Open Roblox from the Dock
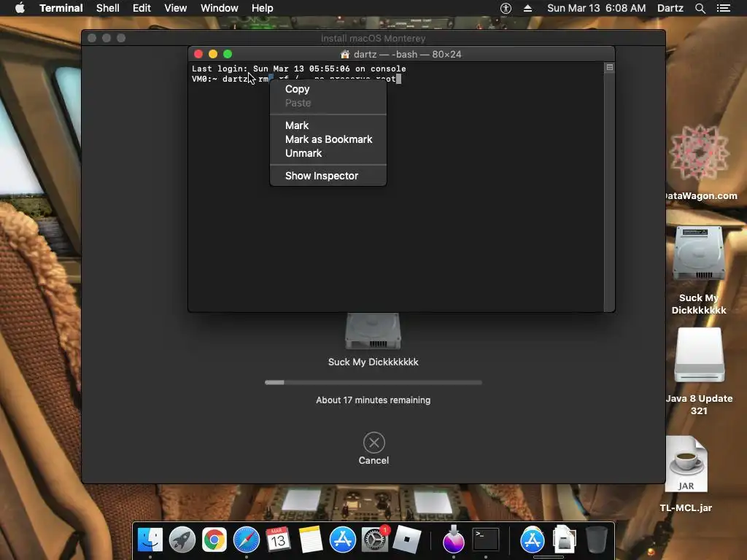Image resolution: width=747 pixels, height=560 pixels. coord(407,540)
